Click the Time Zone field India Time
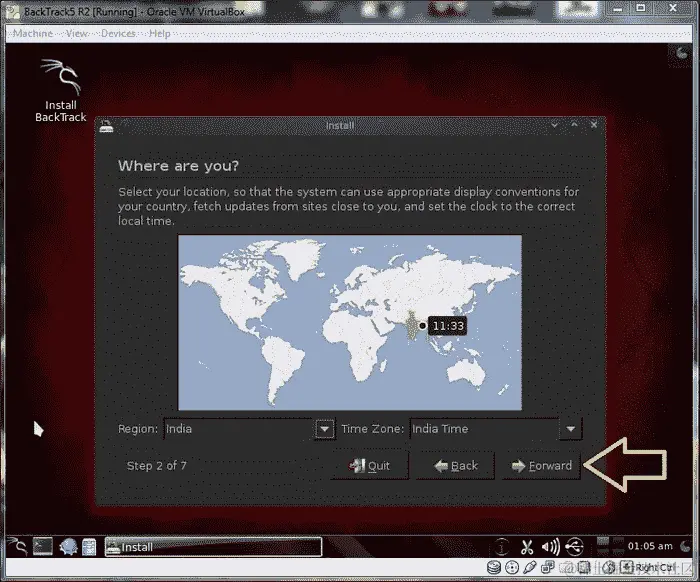Screen dimensions: 700x582 (x=484, y=429)
